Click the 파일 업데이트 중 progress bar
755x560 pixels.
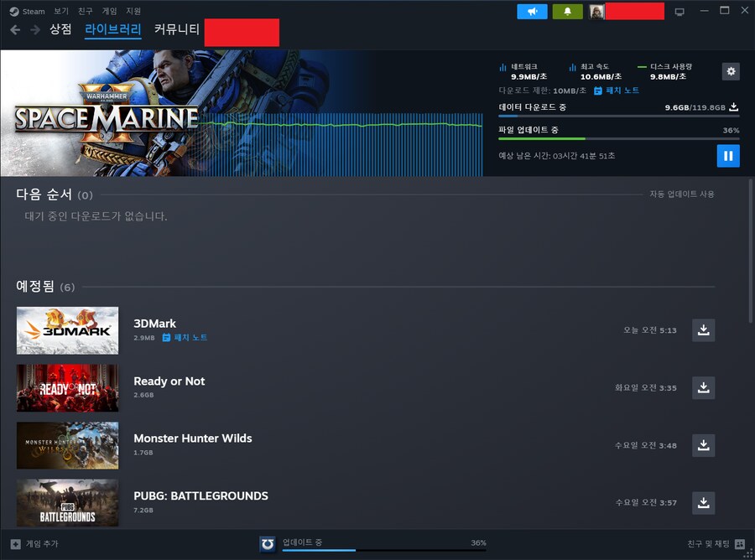pyautogui.click(x=619, y=138)
